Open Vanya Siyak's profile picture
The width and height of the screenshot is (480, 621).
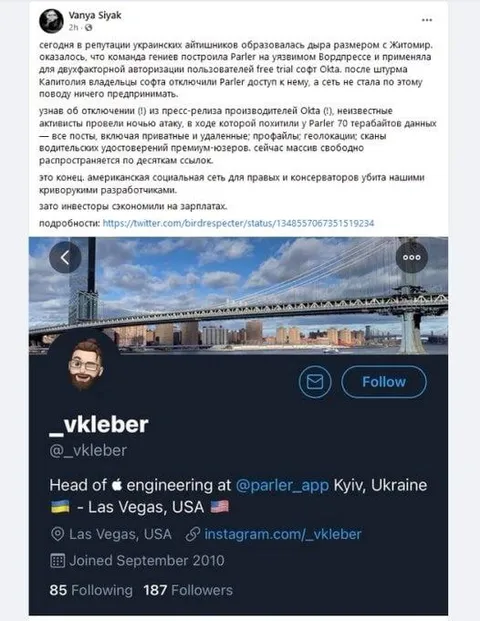pyautogui.click(x=51, y=21)
